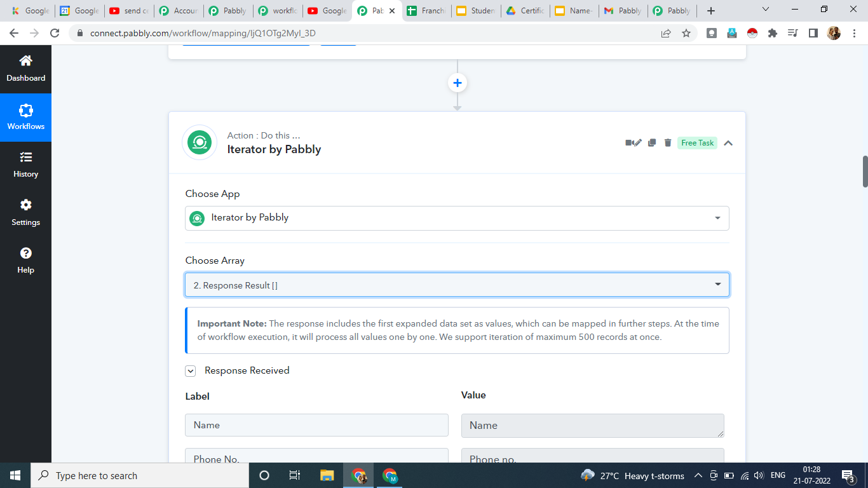Screen dimensions: 868x488
Task: Switch to the 'workflc' Pabbly tab
Action: 278,11
